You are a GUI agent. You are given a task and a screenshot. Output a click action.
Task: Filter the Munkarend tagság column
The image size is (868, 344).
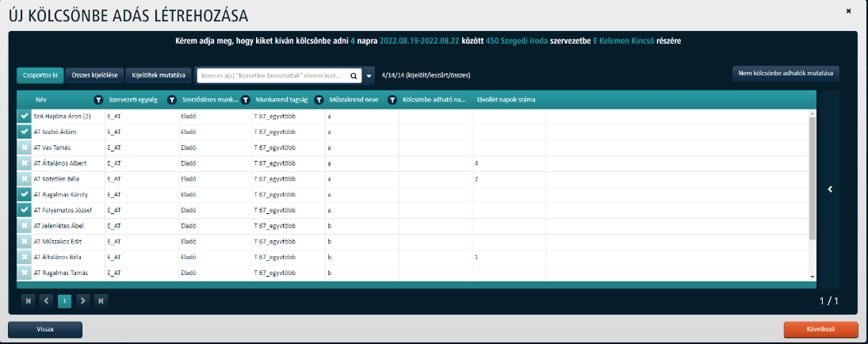319,100
